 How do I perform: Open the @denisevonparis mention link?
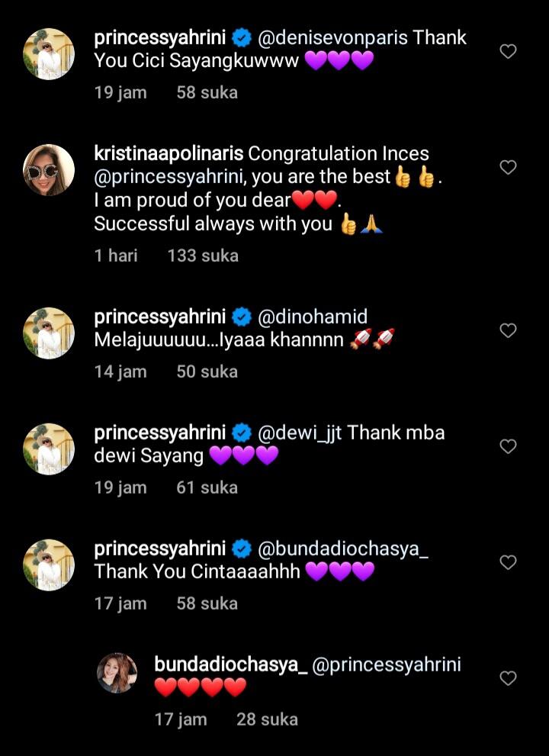point(333,38)
